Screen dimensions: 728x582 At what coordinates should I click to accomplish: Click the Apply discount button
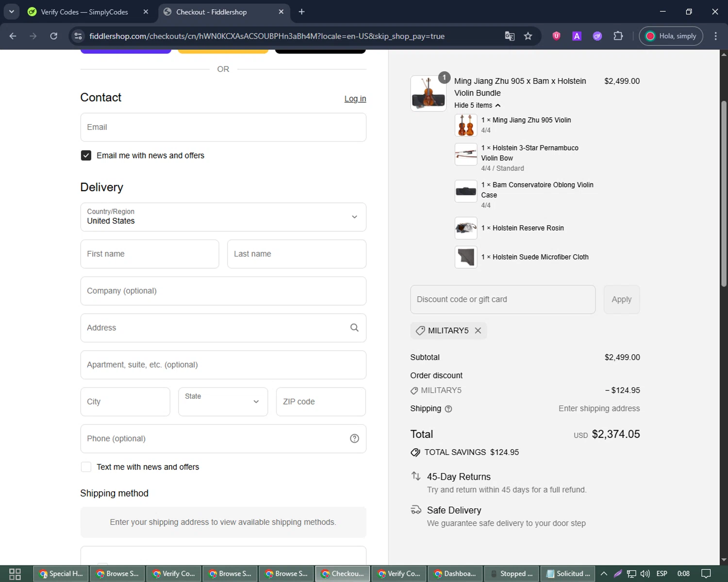622,299
